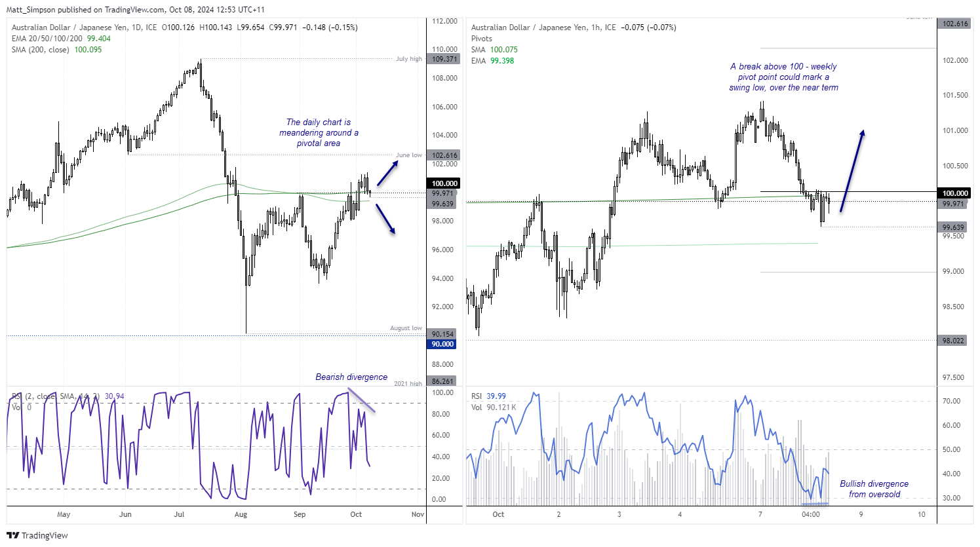Click the 70.00 level on hourly RSI axis

951,401
